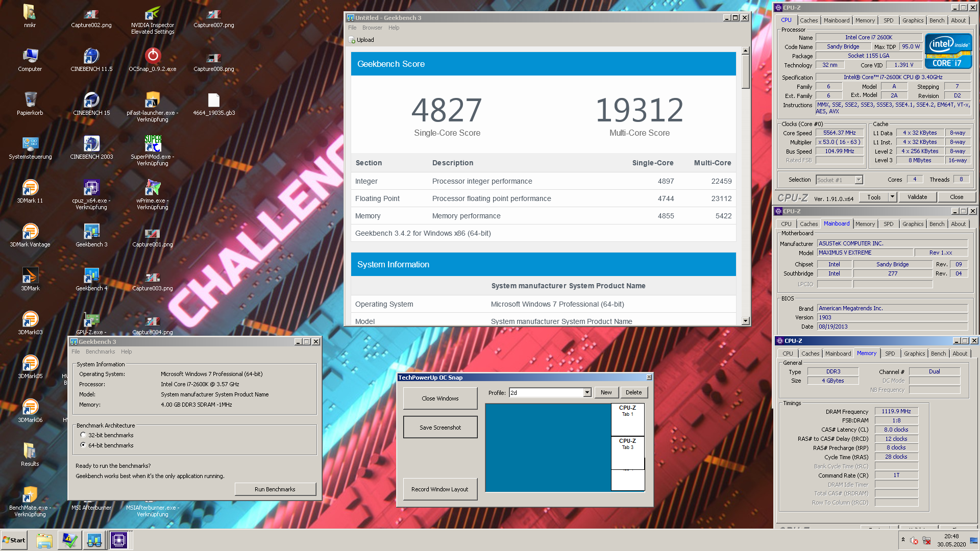
Task: Select 64-bit benchmarks radio button
Action: pyautogui.click(x=83, y=445)
